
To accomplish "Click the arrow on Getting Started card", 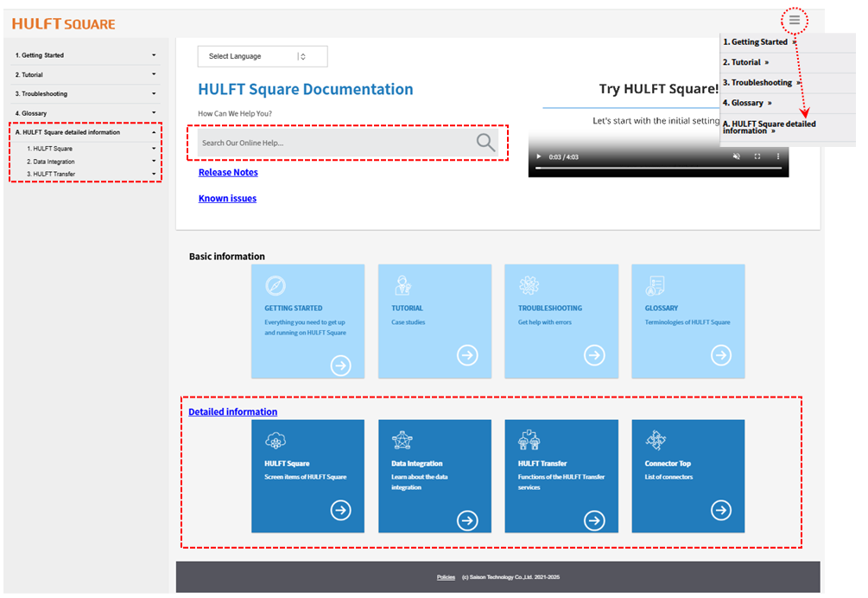I will (341, 366).
